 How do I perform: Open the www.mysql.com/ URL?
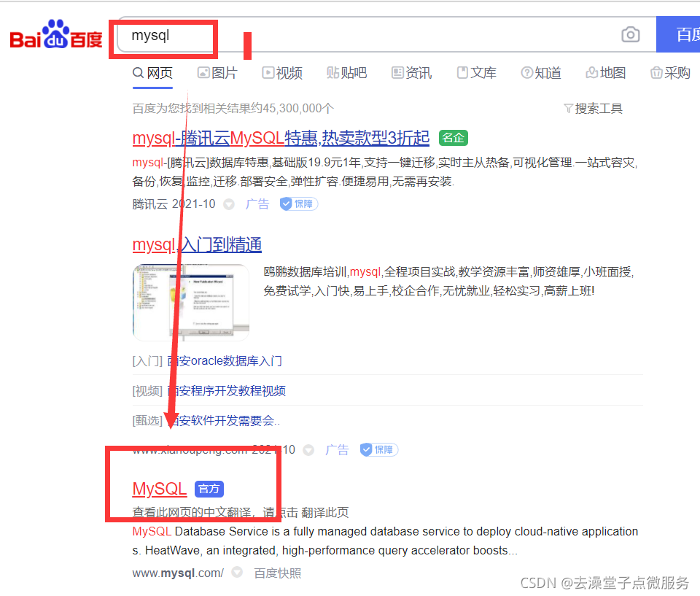[178, 573]
